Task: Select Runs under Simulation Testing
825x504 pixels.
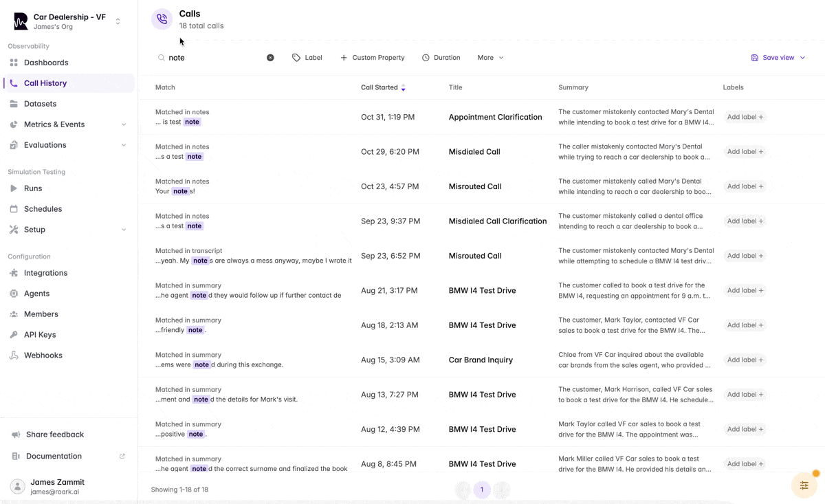Action: click(x=33, y=188)
